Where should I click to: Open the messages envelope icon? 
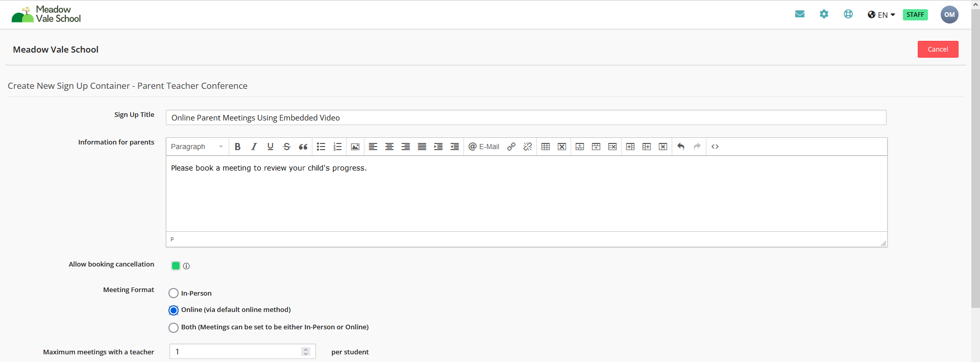click(800, 14)
